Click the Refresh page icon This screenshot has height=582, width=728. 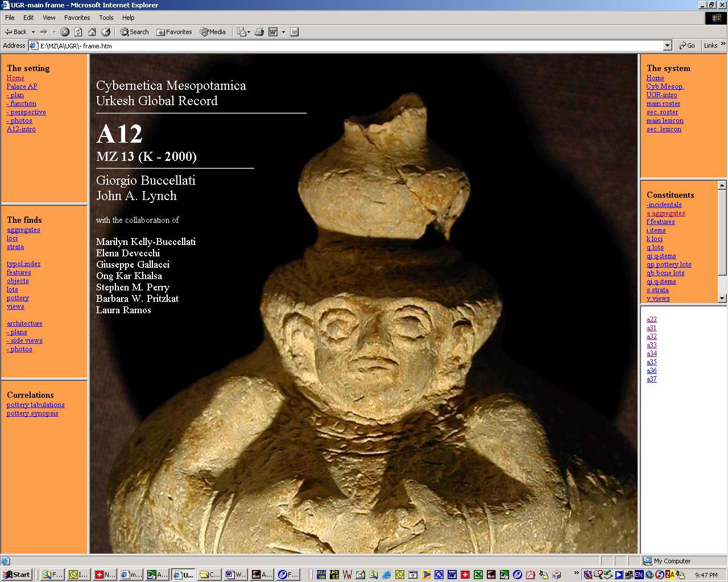pyautogui.click(x=78, y=32)
